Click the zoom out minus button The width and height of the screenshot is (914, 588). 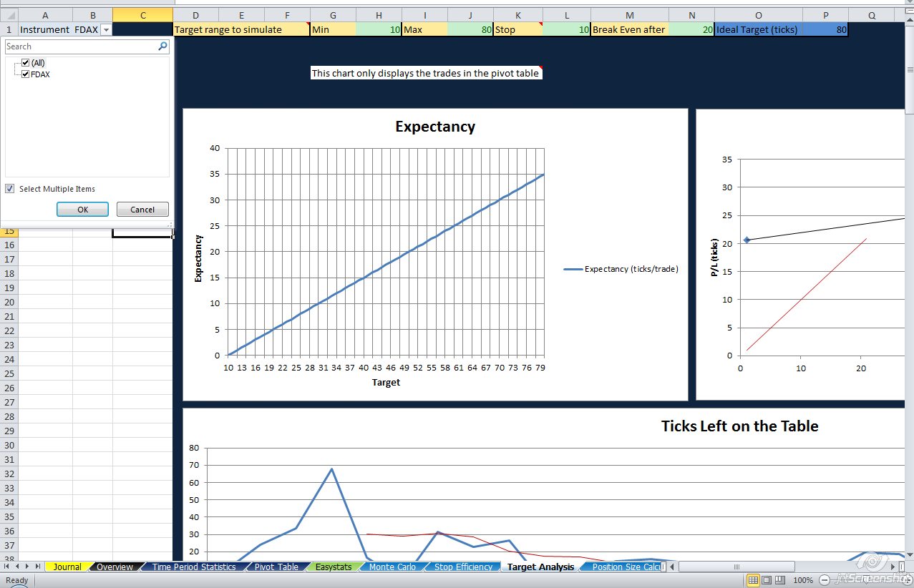click(825, 580)
